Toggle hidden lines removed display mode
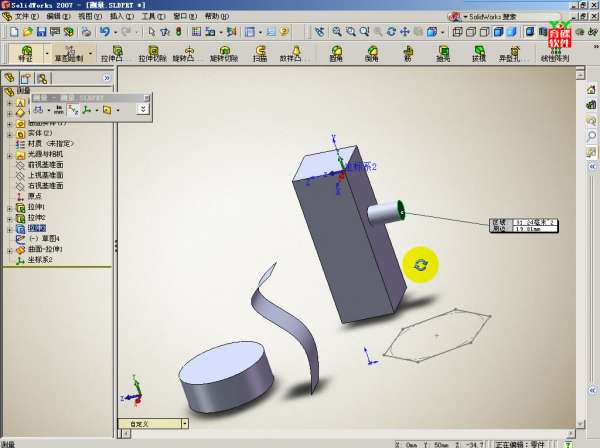 click(x=483, y=32)
